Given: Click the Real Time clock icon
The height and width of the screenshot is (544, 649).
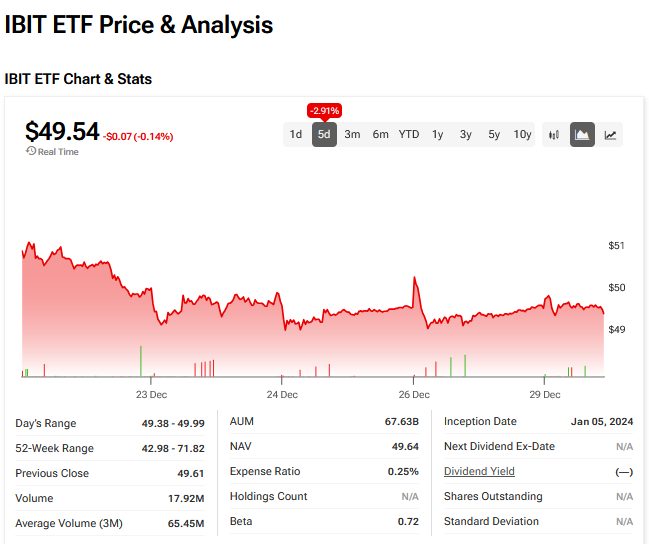Looking at the screenshot, I should coord(31,152).
